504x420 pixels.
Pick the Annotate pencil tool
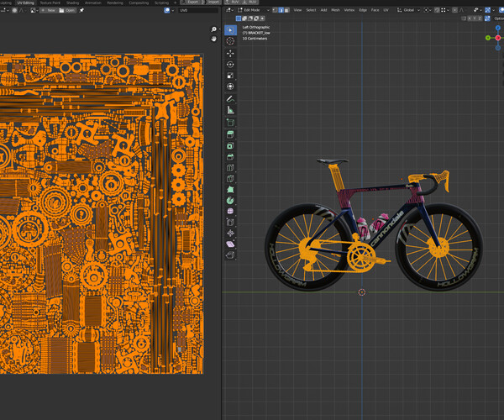point(230,99)
